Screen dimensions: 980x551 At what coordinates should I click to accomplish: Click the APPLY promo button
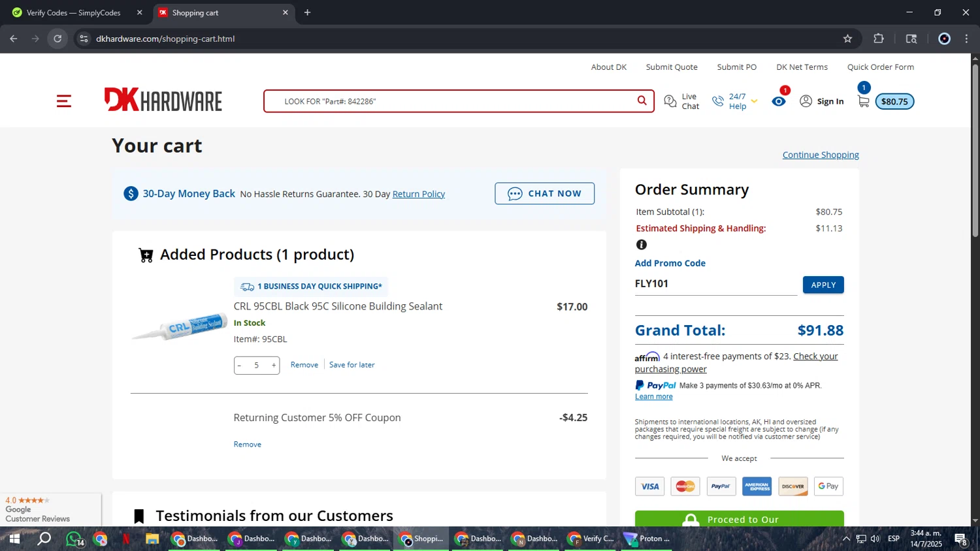tap(823, 285)
